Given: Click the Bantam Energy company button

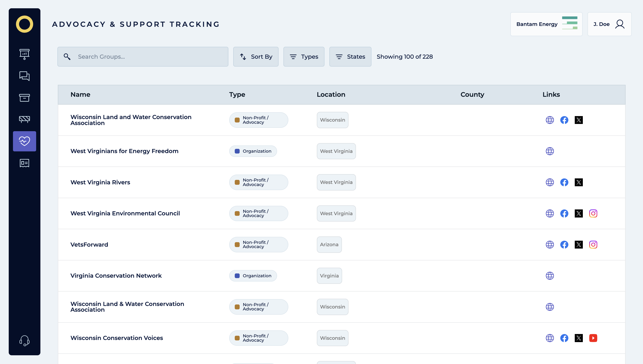Looking at the screenshot, I should [x=546, y=24].
